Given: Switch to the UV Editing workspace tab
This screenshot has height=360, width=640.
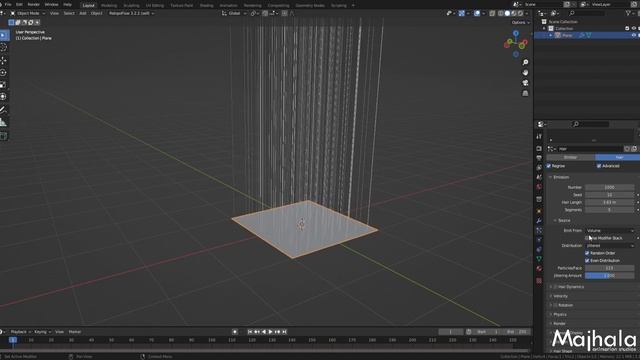Looking at the screenshot, I should [x=155, y=6].
